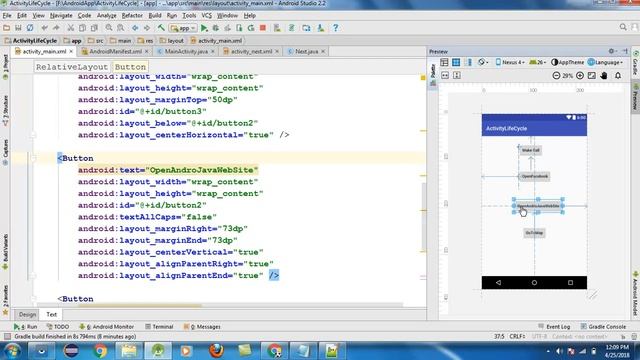Open File Explorer from the taskbar
This screenshot has width=640, height=360.
pos(129,351)
